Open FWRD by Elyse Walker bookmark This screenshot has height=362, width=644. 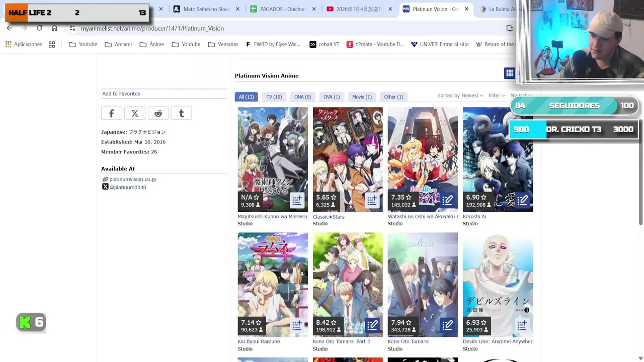point(273,44)
